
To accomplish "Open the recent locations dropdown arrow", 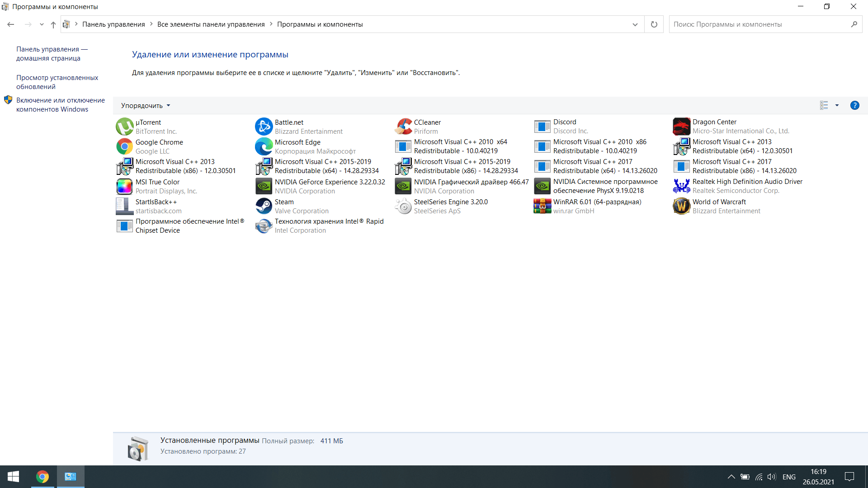I will pos(42,24).
